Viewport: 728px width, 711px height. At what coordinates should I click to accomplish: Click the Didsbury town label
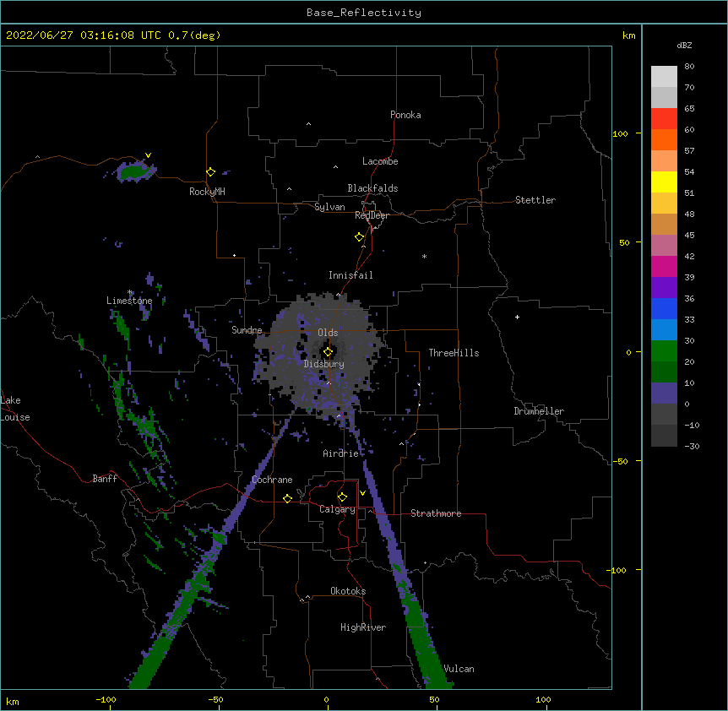(324, 364)
